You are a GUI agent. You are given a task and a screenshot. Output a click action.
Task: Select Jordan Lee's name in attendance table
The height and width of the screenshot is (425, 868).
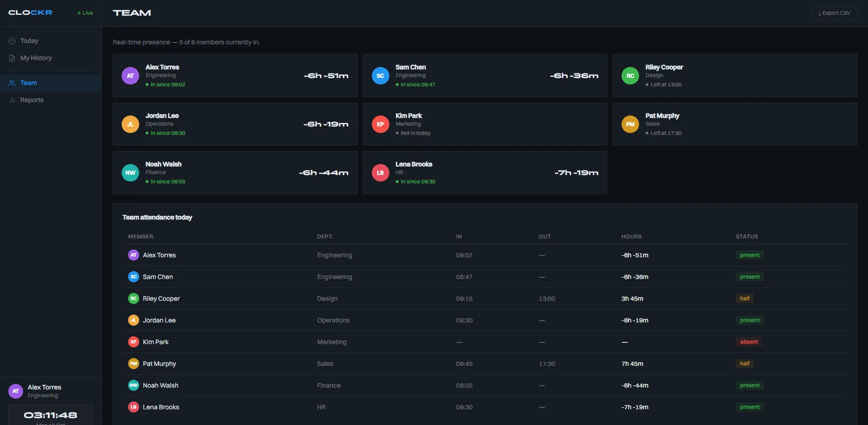pyautogui.click(x=159, y=320)
